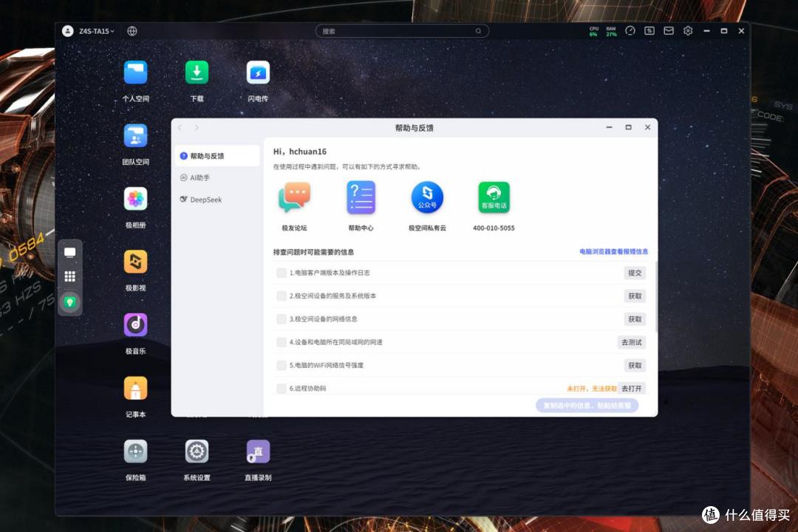Show the desktop view from the side dock

click(69, 253)
